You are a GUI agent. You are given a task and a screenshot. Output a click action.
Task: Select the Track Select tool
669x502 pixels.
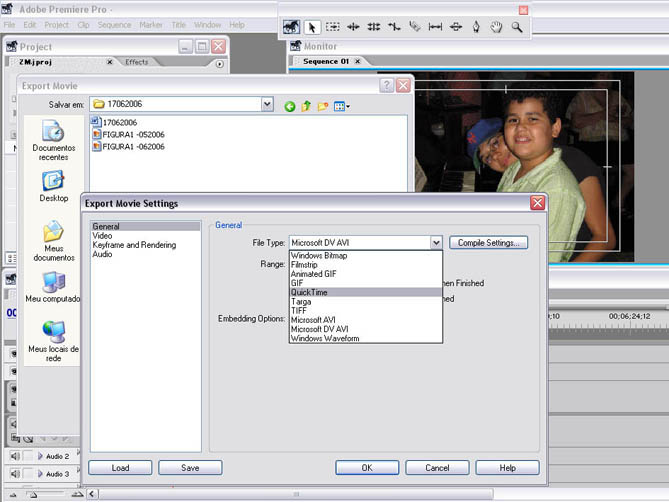(332, 27)
